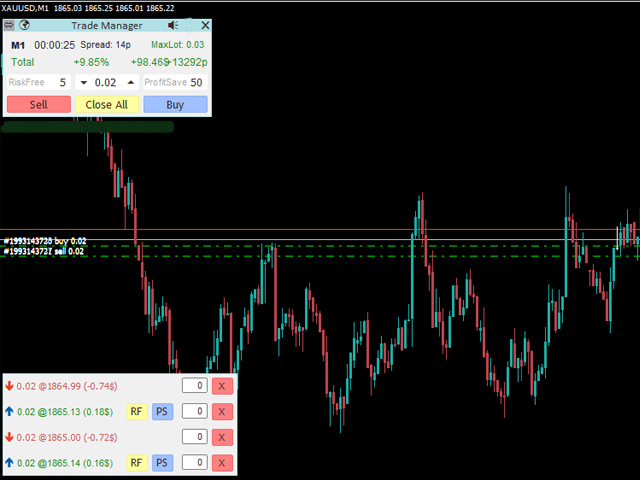This screenshot has height=480, width=640.
Task: Click the Close All button
Action: click(107, 104)
